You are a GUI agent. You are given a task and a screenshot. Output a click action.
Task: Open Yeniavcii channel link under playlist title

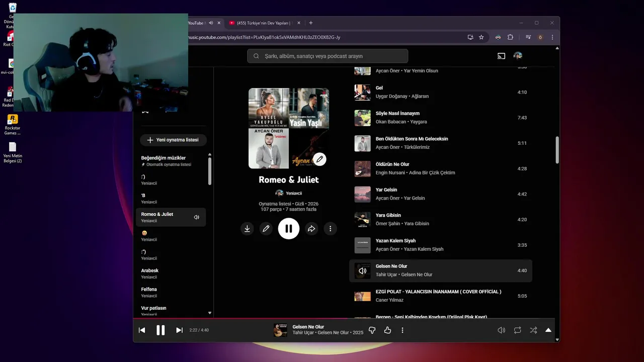click(294, 193)
